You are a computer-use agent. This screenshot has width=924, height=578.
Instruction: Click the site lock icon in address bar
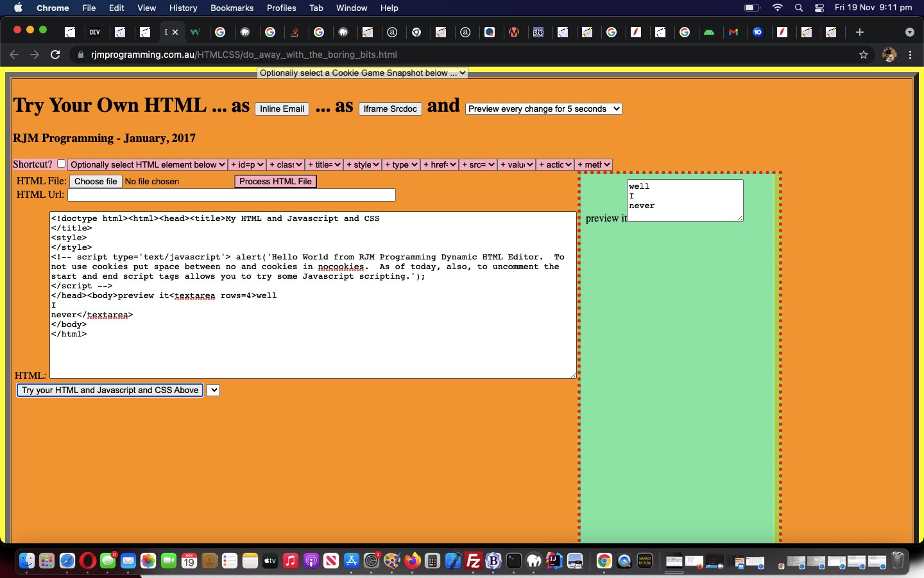[x=80, y=55]
